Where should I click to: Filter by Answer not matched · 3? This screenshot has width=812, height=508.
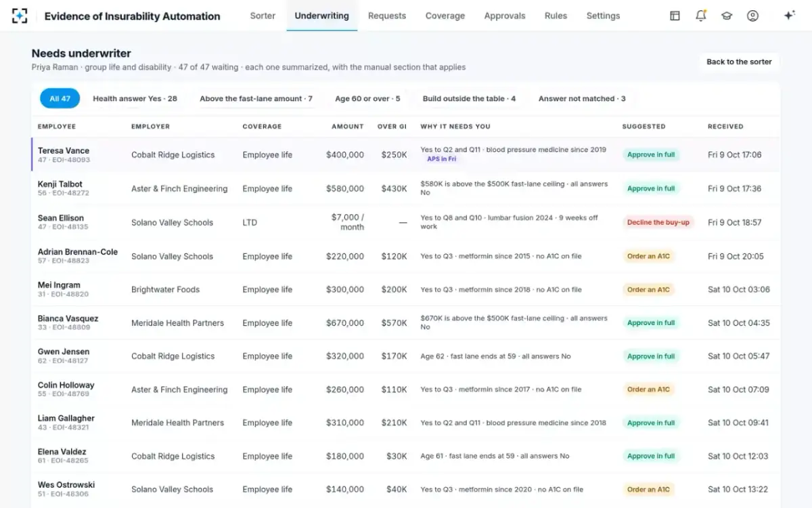pyautogui.click(x=582, y=98)
